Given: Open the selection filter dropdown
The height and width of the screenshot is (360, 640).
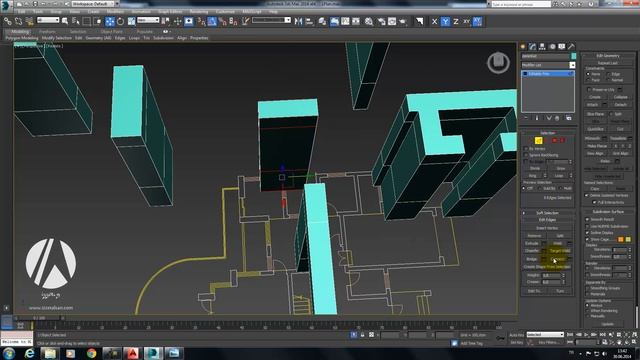Looking at the screenshot, I should coord(48,20).
